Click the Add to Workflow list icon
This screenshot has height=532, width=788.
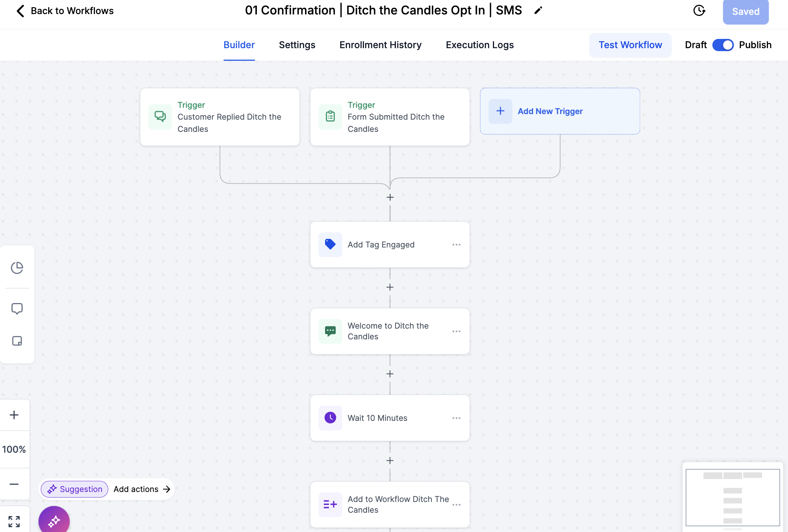330,505
